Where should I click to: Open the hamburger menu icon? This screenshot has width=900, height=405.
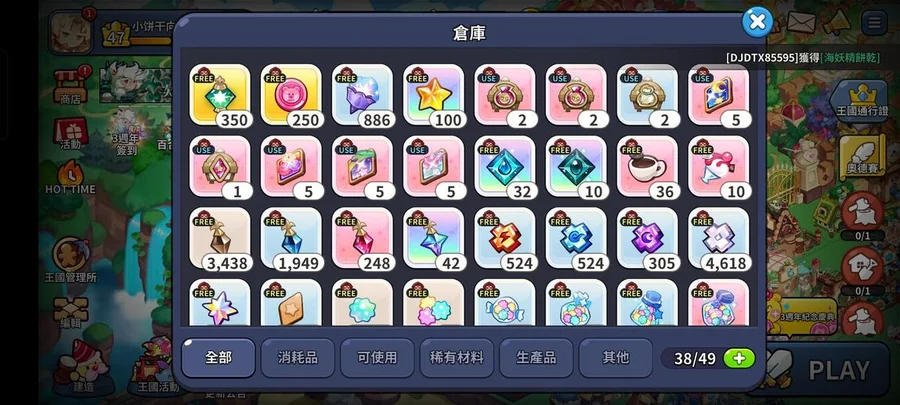pyautogui.click(x=874, y=23)
